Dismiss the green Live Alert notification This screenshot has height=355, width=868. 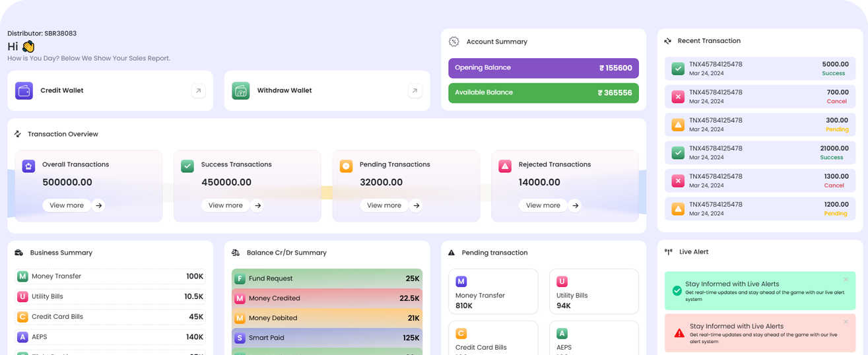pos(846,280)
